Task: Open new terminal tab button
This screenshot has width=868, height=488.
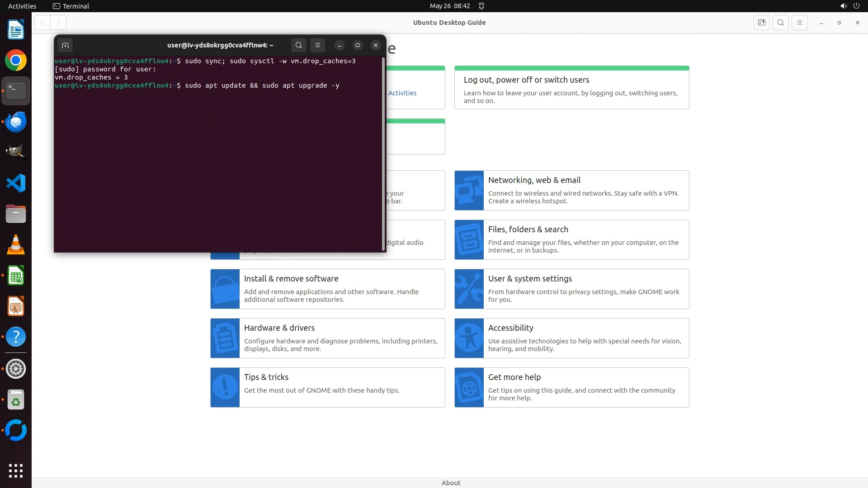Action: click(x=65, y=45)
